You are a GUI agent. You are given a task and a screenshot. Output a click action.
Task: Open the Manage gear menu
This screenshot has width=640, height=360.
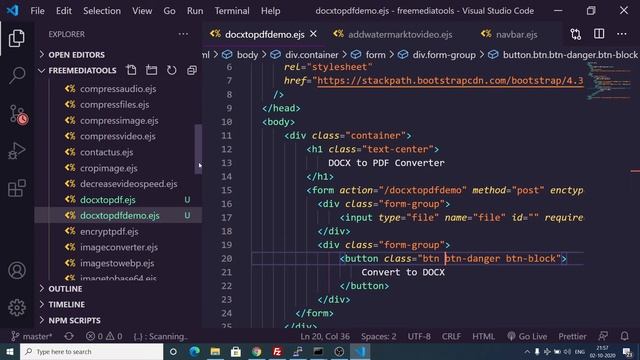[17, 307]
